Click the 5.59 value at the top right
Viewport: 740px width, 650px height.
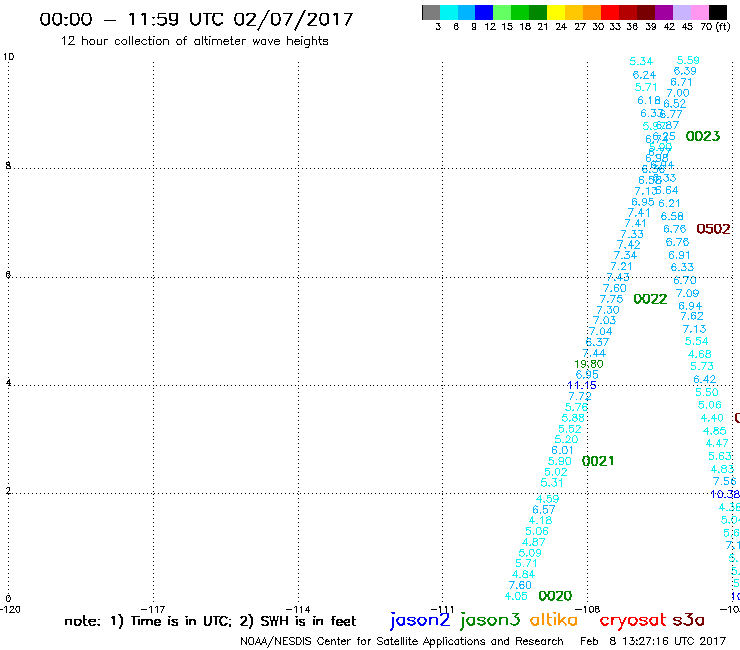tap(688, 60)
